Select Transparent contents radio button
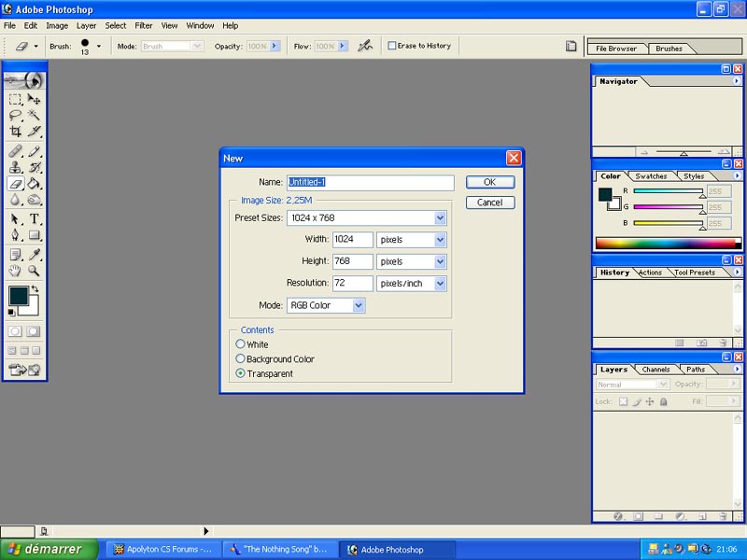Viewport: 747px width, 560px height. pyautogui.click(x=241, y=373)
